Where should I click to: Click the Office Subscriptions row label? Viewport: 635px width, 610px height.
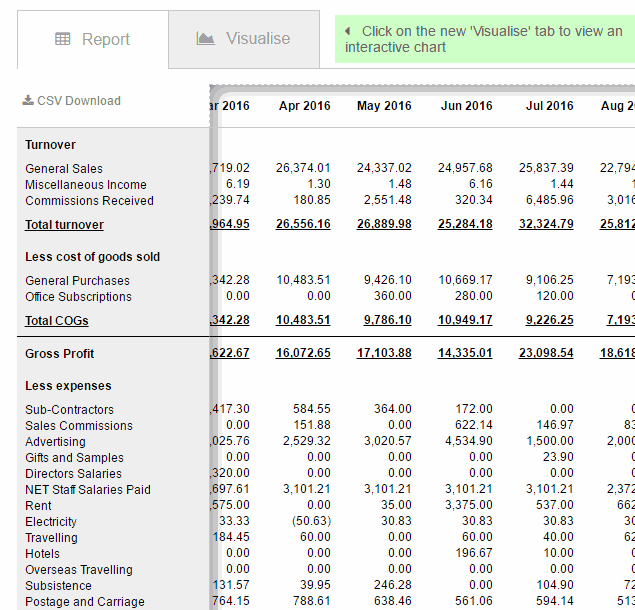(x=79, y=297)
